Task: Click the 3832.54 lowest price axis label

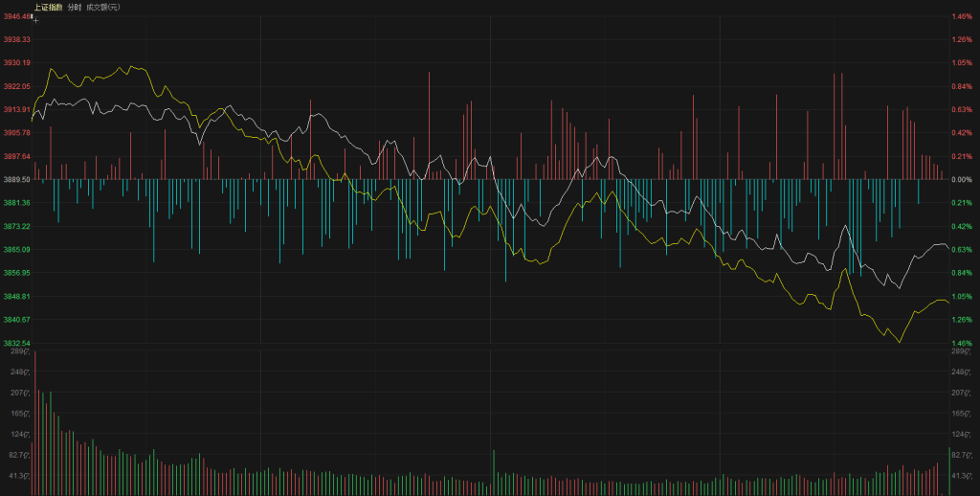Action: pyautogui.click(x=17, y=343)
